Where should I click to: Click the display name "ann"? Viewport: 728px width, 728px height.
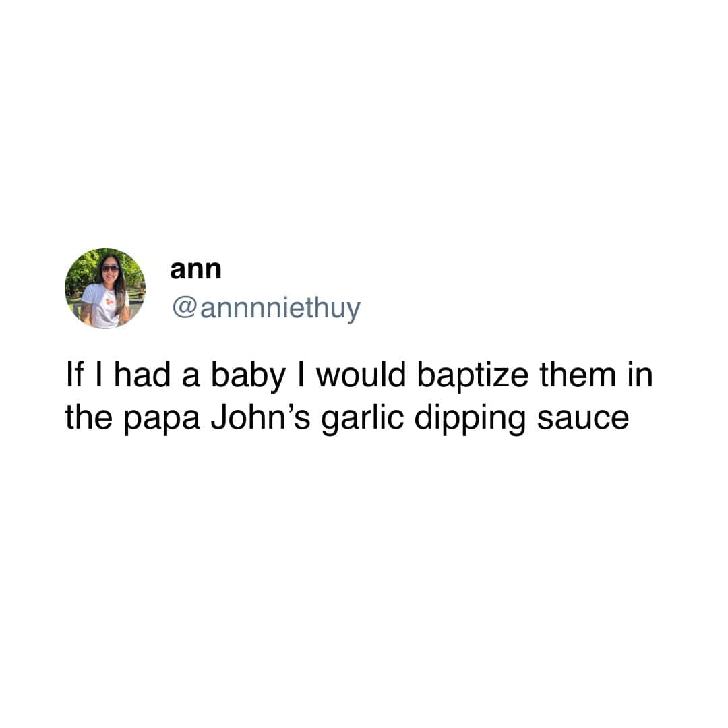point(195,269)
